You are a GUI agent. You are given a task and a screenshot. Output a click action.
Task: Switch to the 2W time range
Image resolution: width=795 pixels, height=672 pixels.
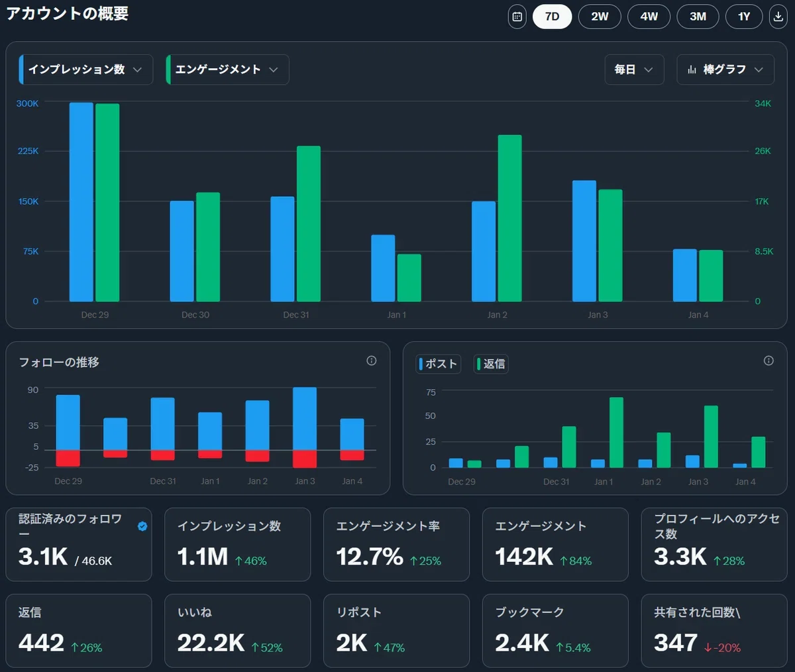pyautogui.click(x=600, y=17)
